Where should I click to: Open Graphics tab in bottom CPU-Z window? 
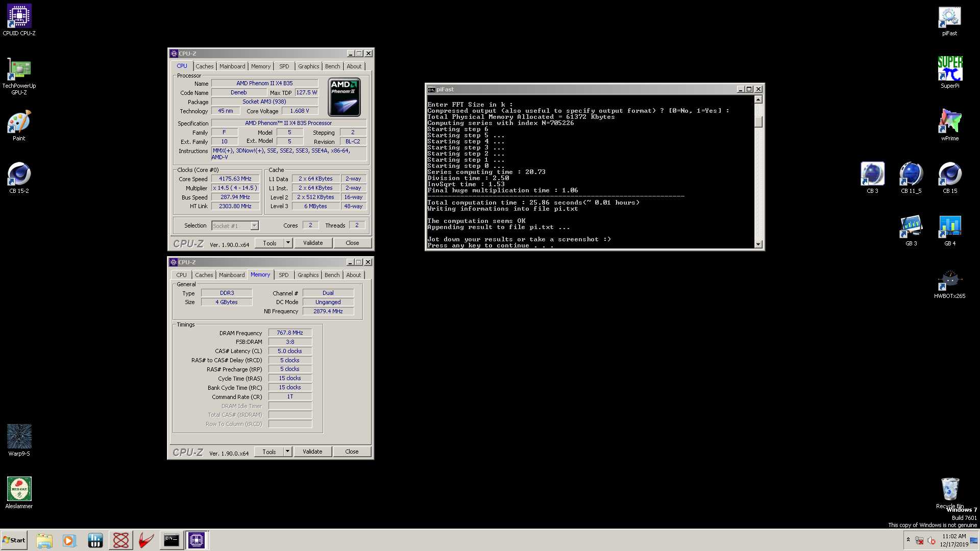[308, 275]
